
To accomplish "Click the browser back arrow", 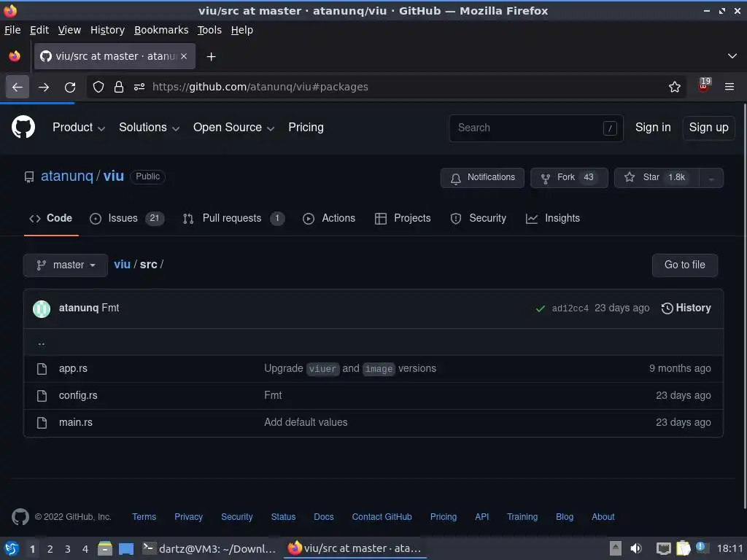I will [x=18, y=87].
